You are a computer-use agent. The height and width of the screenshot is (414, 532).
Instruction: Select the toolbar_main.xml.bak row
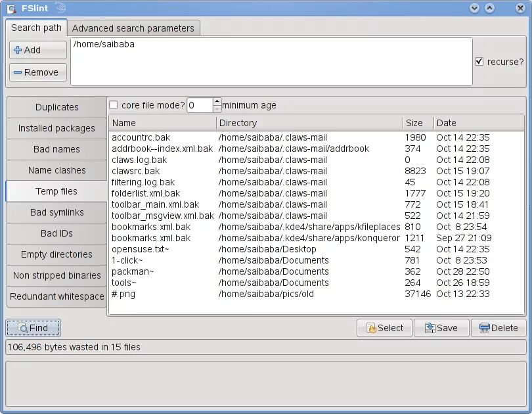click(x=316, y=204)
